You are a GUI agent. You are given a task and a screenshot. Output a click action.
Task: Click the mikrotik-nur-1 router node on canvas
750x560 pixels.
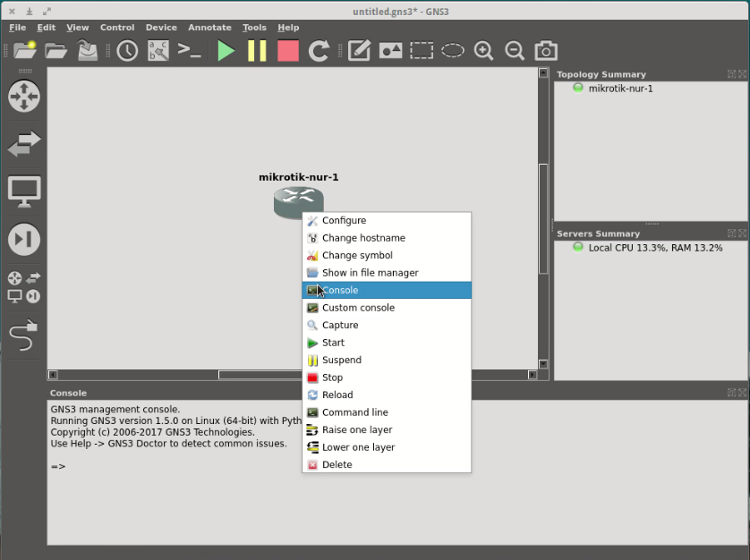pyautogui.click(x=298, y=202)
